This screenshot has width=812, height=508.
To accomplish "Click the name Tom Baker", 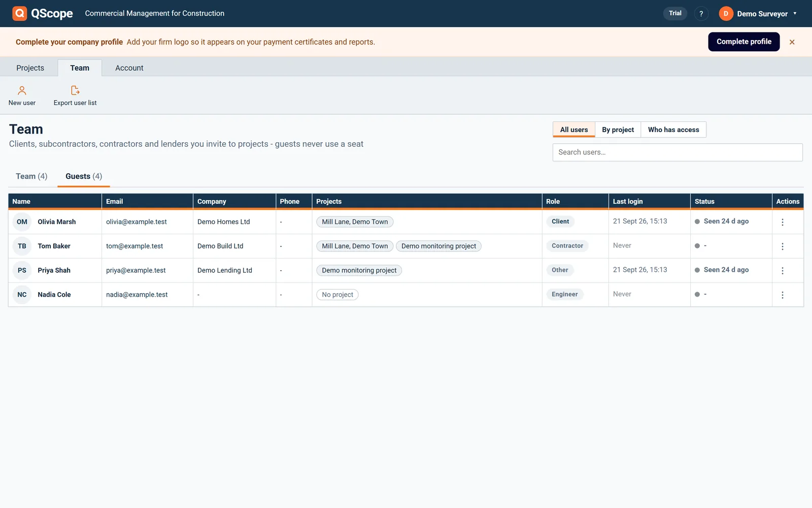I will (x=54, y=246).
